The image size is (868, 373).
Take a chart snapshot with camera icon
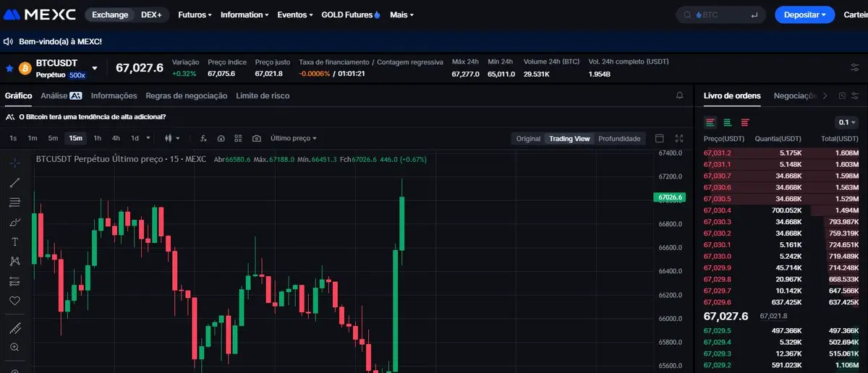(x=257, y=138)
